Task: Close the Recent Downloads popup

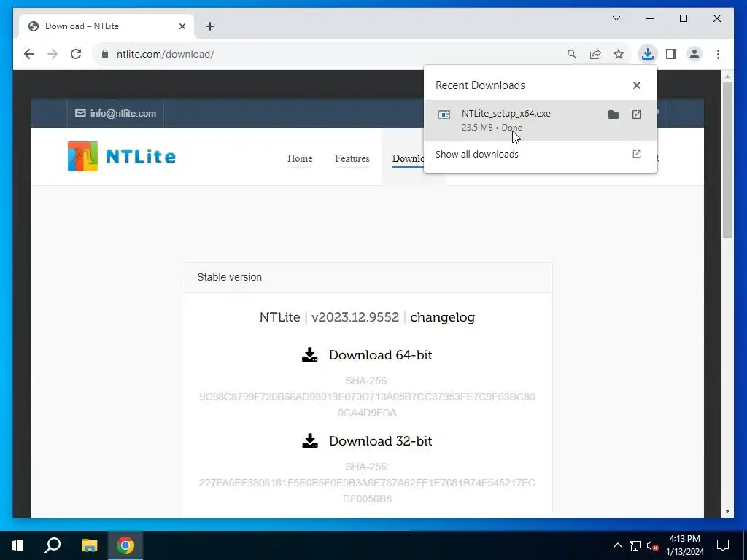Action: tap(636, 85)
